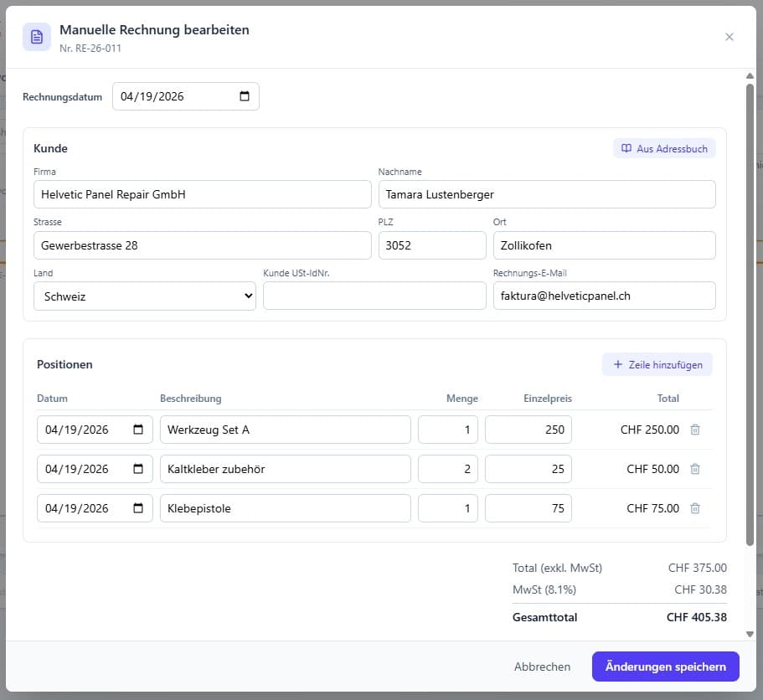Image resolution: width=763 pixels, height=700 pixels.
Task: Click the scrollbar down arrow of dialog
Action: 750,634
